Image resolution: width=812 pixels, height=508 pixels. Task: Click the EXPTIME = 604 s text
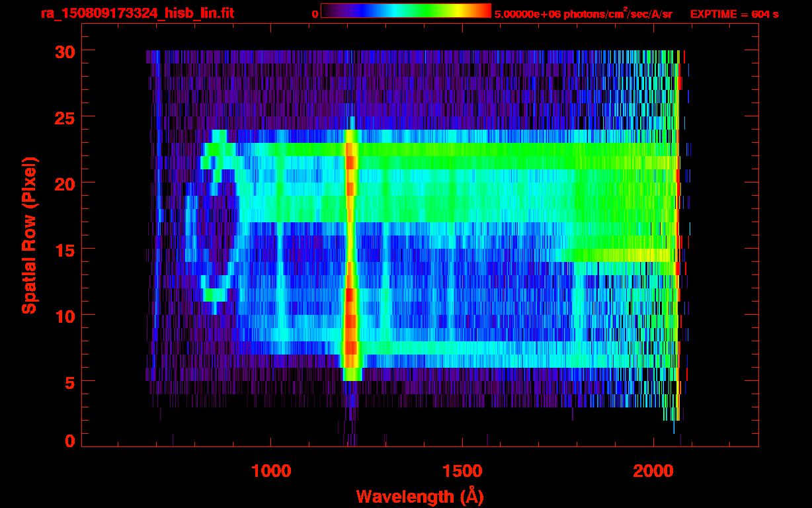pyautogui.click(x=734, y=14)
